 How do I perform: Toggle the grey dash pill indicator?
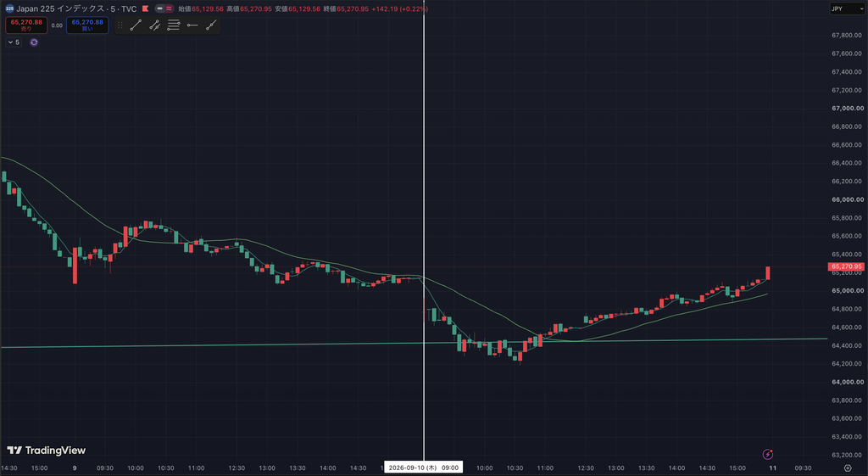[159, 8]
